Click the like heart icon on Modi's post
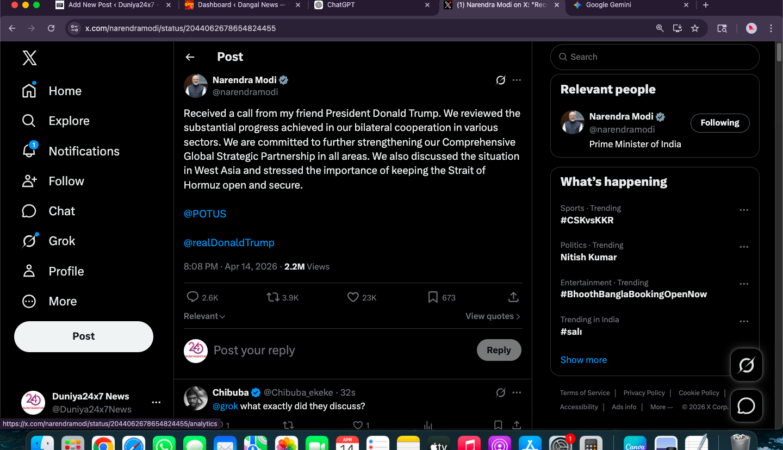This screenshot has width=783, height=450. pos(353,297)
